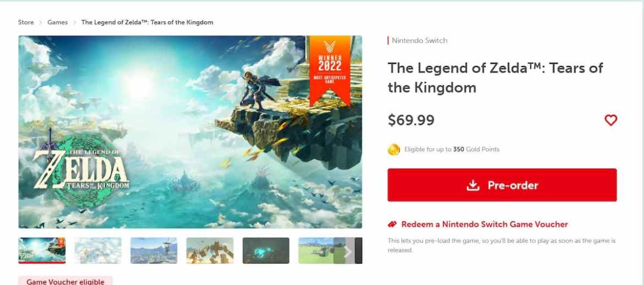Image resolution: width=644 pixels, height=285 pixels.
Task: Select the second cloudy sky thumbnail
Action: coord(98,250)
